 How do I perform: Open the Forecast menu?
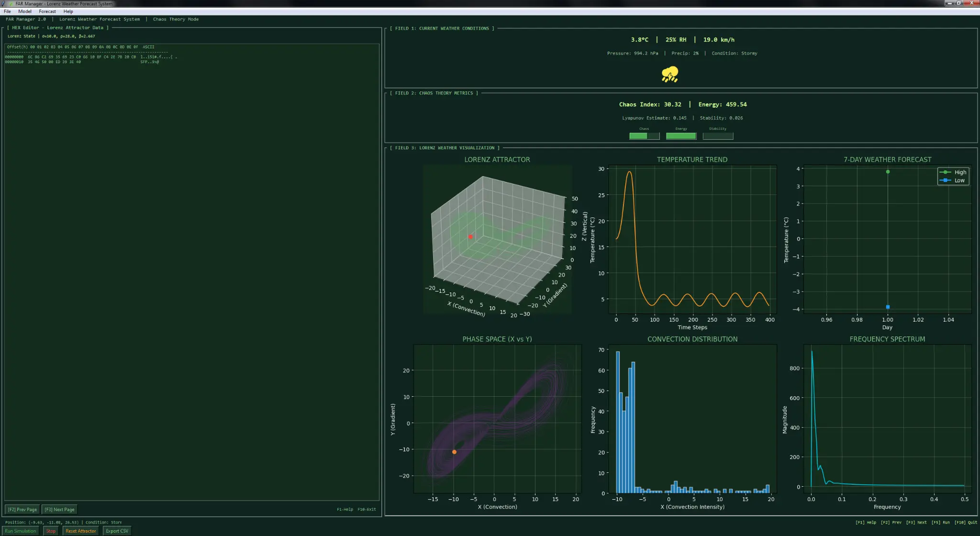(x=47, y=11)
